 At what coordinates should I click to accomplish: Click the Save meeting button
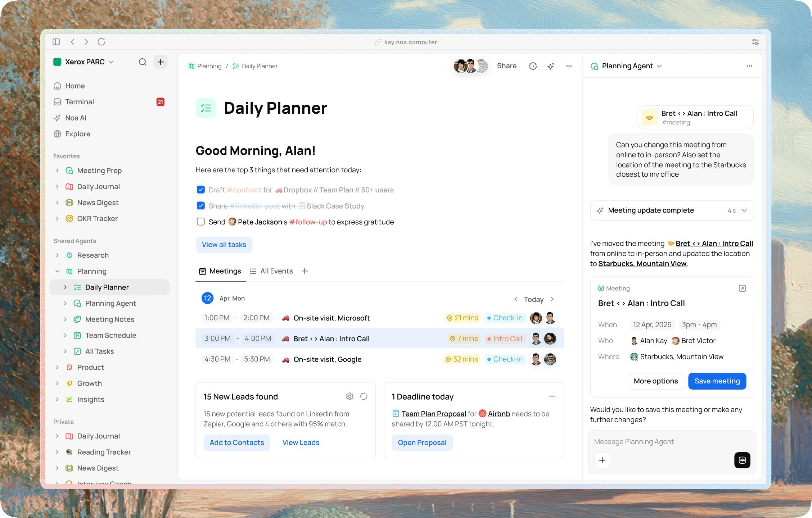pos(717,381)
